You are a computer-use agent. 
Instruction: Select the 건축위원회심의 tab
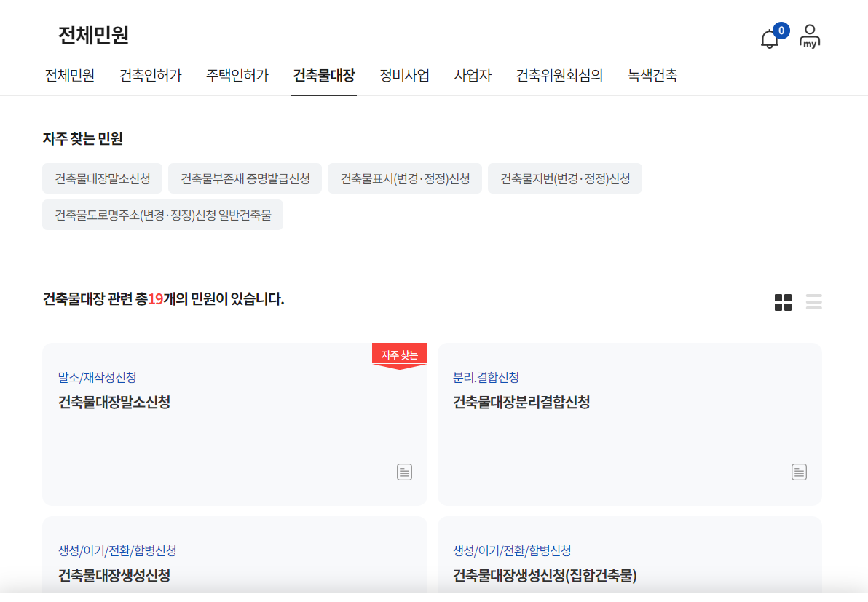559,75
